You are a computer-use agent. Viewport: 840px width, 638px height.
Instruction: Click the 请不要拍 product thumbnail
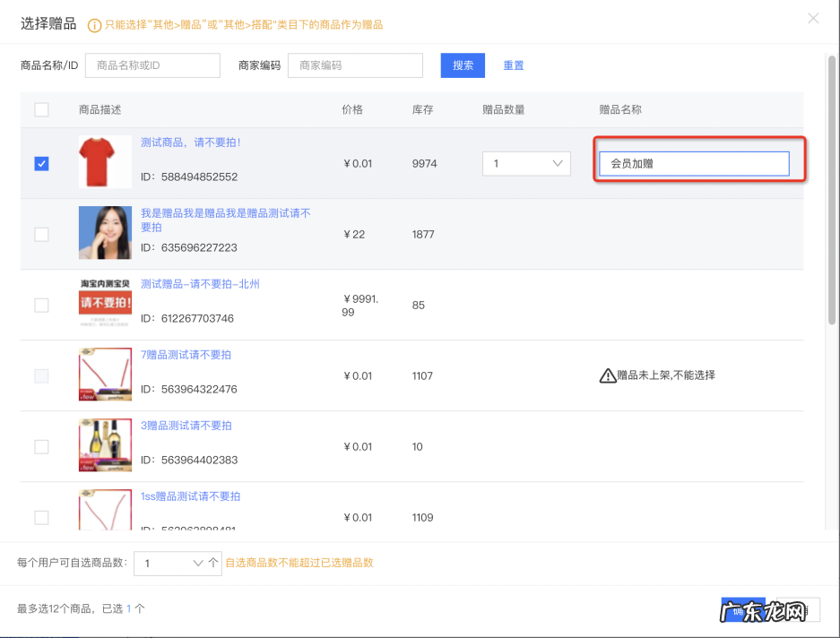105,304
